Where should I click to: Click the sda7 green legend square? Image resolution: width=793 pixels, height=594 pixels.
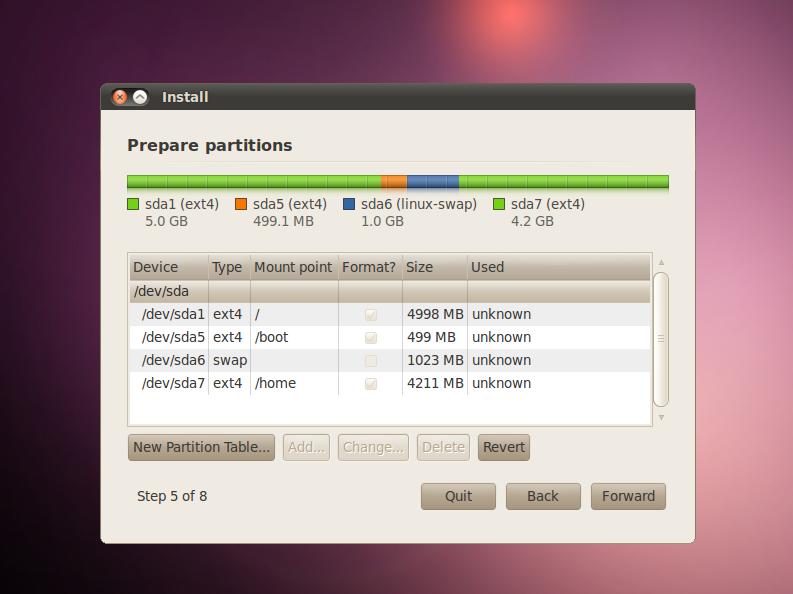pos(499,204)
